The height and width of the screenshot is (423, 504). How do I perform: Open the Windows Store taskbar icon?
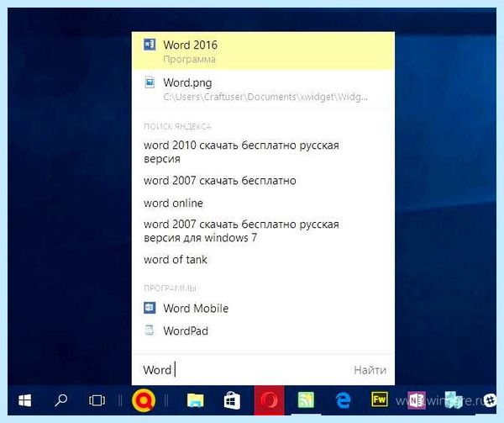point(232,400)
